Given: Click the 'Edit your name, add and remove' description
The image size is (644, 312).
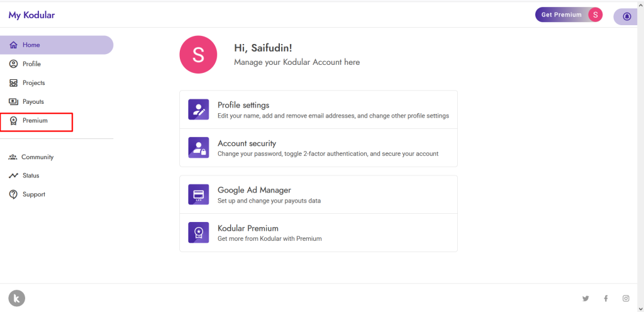Looking at the screenshot, I should [x=333, y=116].
